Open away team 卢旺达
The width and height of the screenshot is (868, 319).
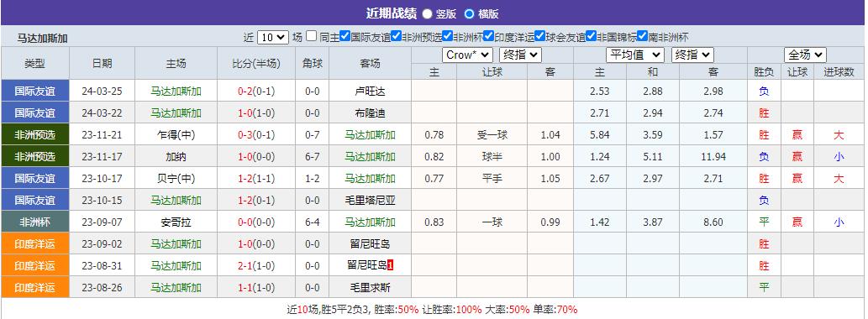pos(370,92)
